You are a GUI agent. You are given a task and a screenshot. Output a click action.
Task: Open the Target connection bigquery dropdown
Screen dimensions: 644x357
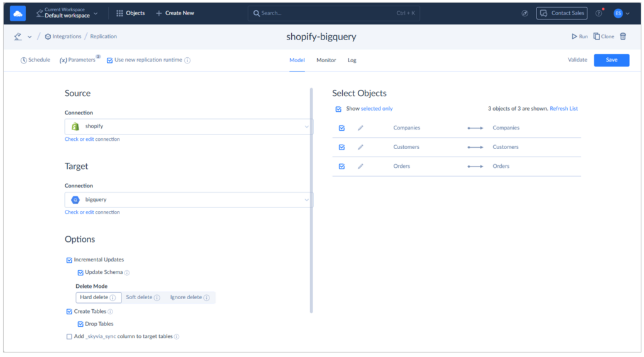point(189,200)
